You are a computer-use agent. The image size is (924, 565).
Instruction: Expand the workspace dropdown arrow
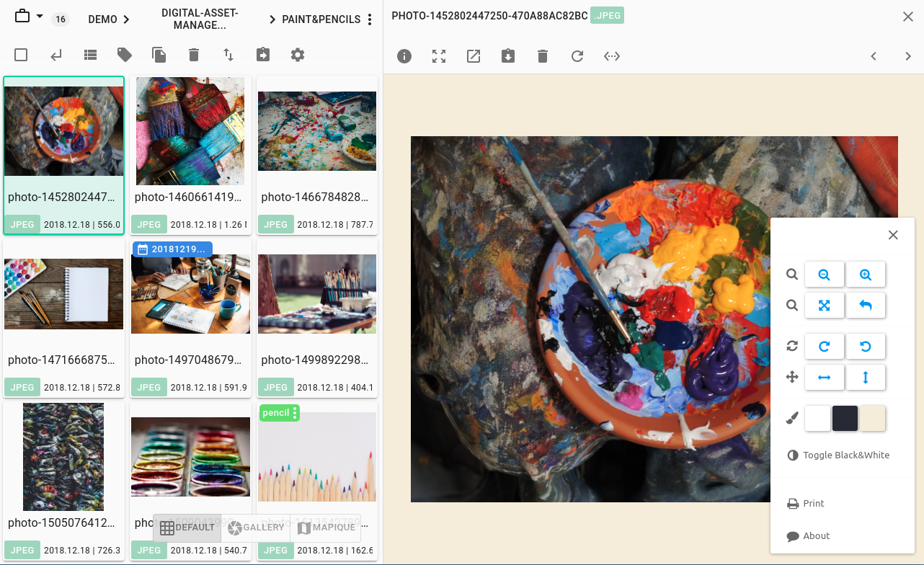click(x=40, y=17)
